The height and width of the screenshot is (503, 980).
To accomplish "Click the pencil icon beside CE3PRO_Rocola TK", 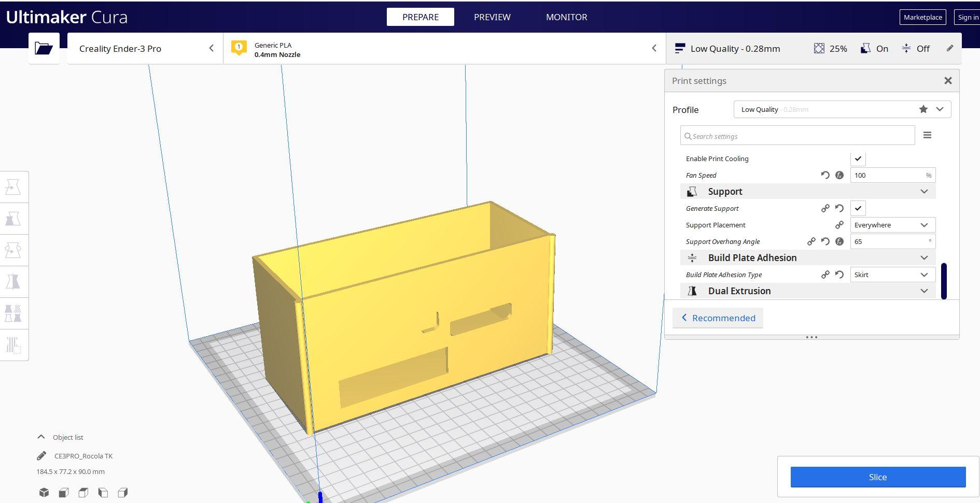I will click(x=41, y=456).
